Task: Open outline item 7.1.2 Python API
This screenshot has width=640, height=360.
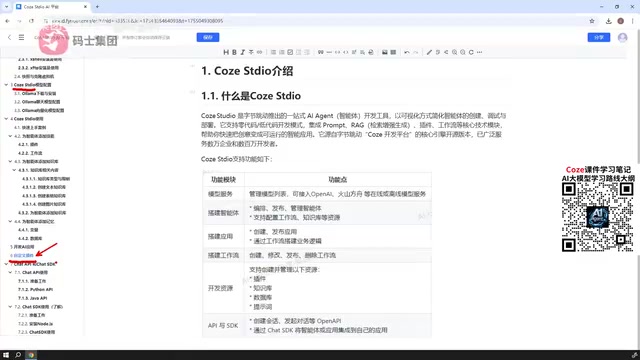Action: 36,289
